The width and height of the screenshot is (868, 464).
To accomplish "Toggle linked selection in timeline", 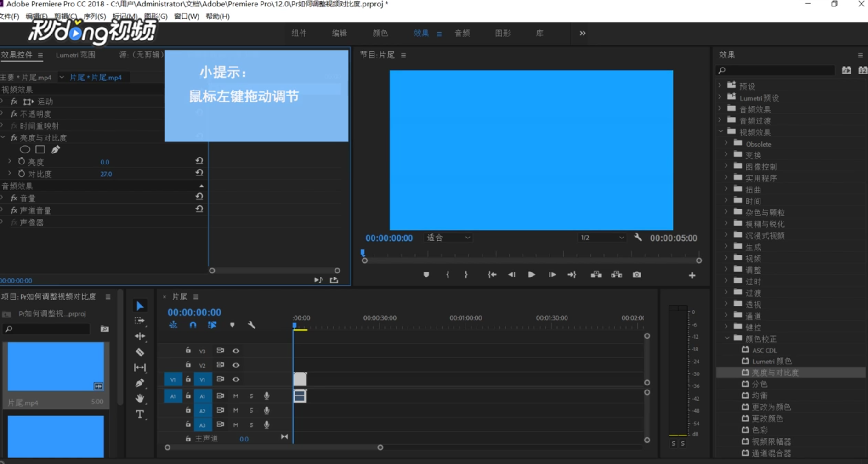I will point(212,325).
